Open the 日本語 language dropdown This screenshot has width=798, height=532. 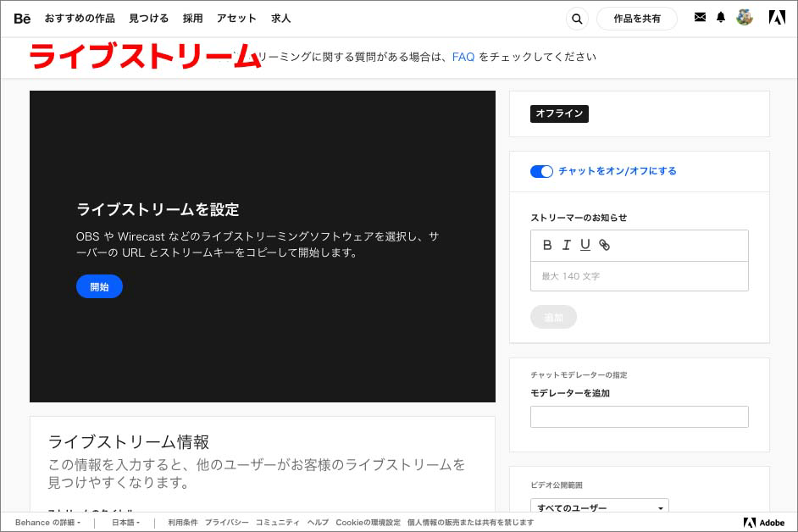(x=125, y=523)
